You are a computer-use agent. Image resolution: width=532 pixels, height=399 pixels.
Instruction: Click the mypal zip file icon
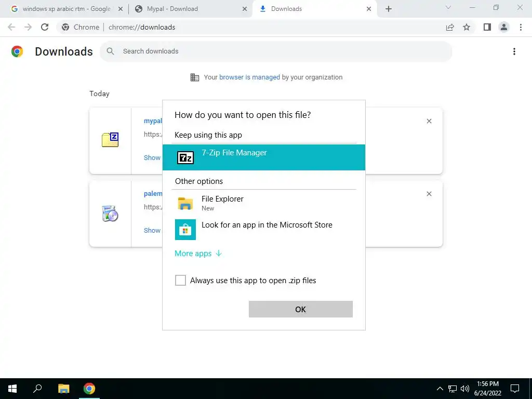[x=110, y=140]
